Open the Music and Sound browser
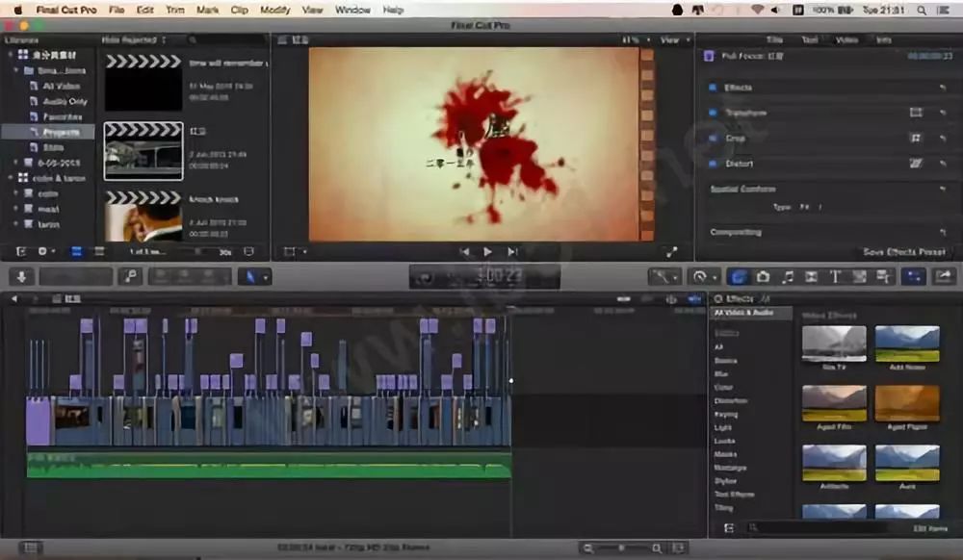963x560 pixels. click(x=788, y=276)
